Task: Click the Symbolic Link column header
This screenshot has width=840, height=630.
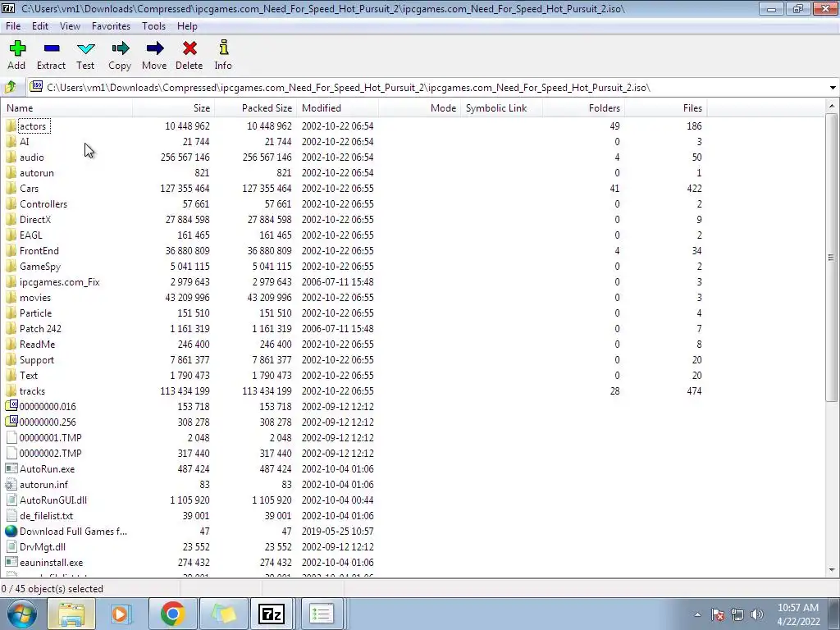Action: click(x=501, y=107)
